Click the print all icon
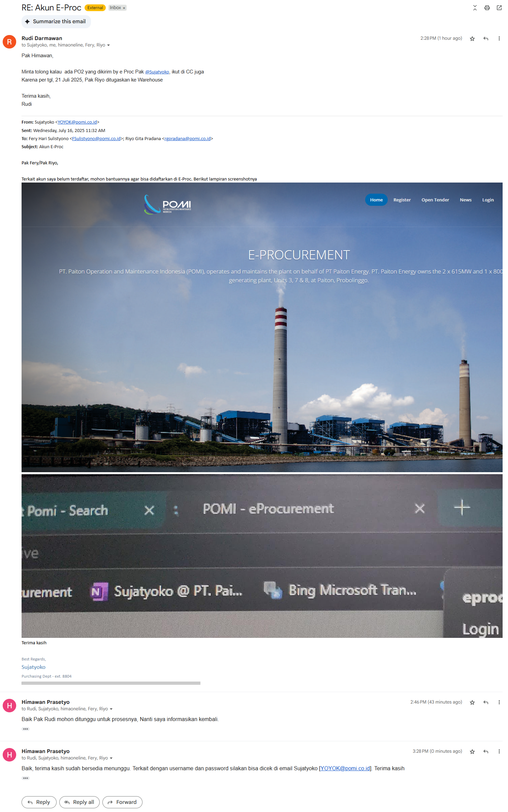508x812 pixels. coord(487,8)
